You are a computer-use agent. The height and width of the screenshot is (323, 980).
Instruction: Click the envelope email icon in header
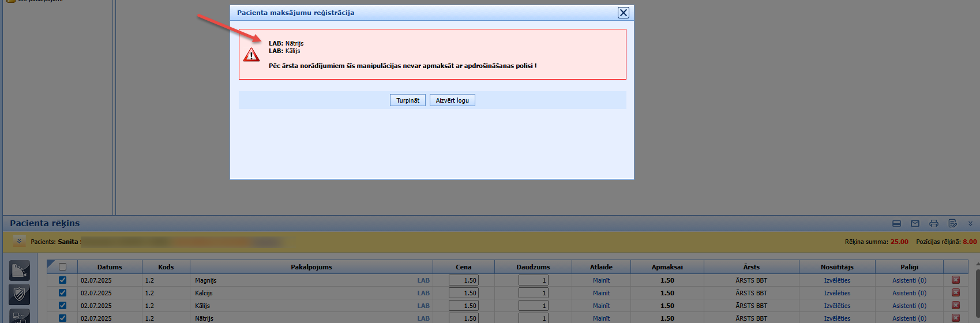point(915,224)
